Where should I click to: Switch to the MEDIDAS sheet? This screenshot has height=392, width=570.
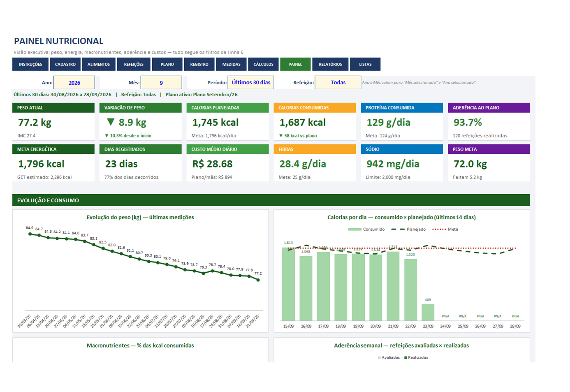pyautogui.click(x=232, y=64)
